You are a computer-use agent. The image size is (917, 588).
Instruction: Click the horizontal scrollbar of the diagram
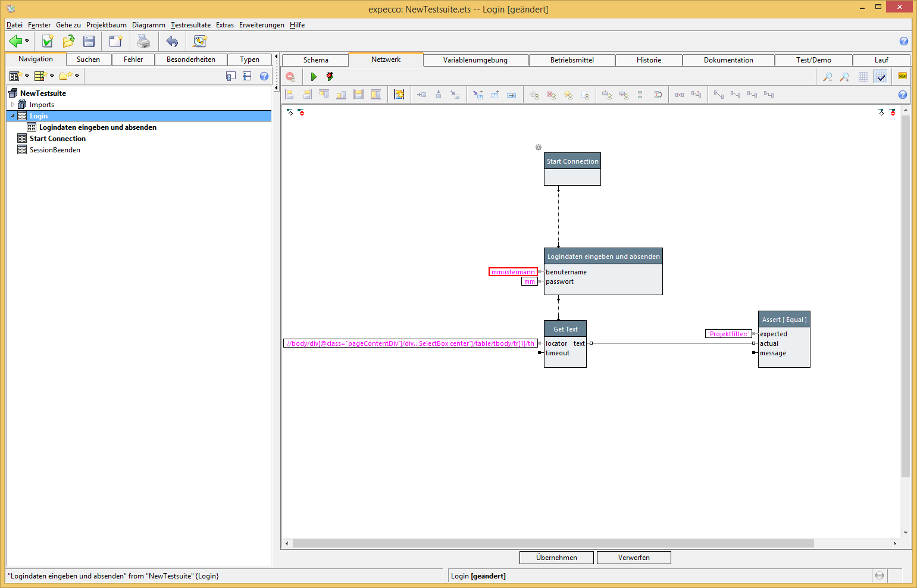click(553, 543)
